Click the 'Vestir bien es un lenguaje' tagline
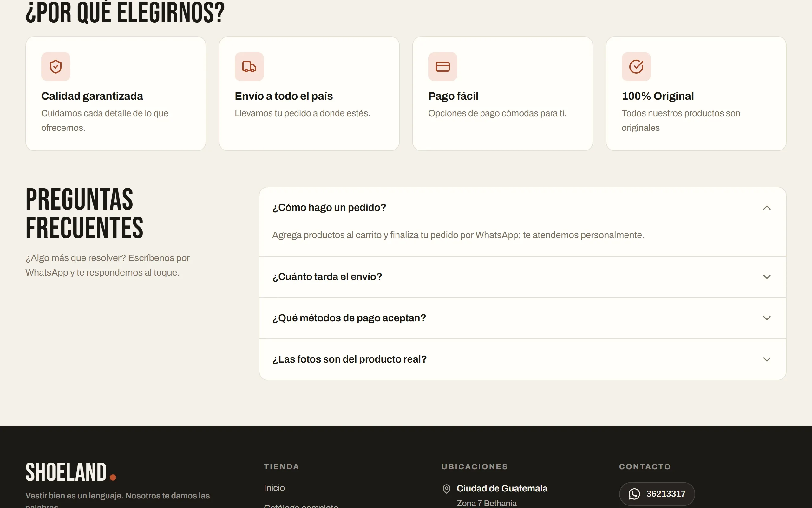The width and height of the screenshot is (812, 508). coord(117,500)
